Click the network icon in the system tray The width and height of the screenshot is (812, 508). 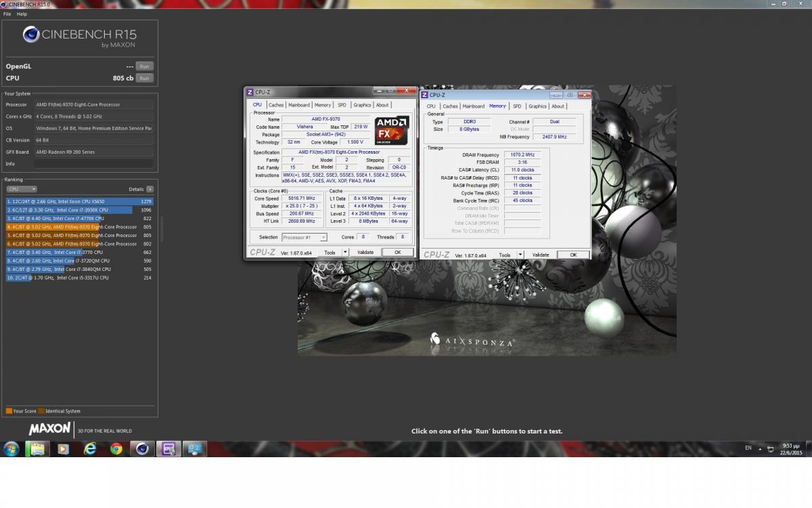pyautogui.click(x=769, y=448)
